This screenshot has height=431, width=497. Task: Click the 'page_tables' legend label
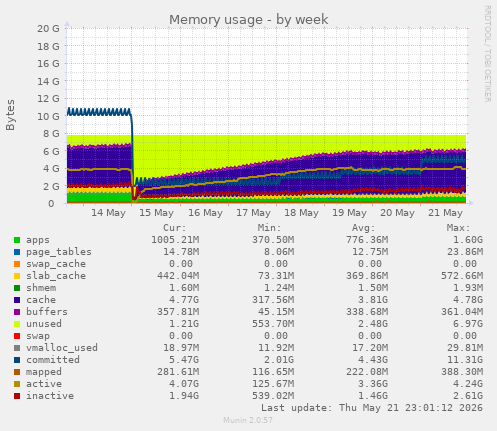coord(59,252)
